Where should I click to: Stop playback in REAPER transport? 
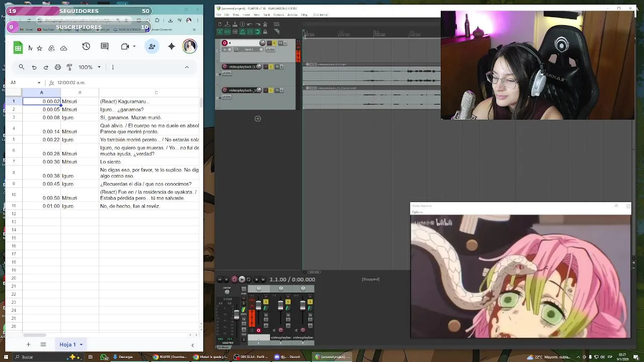[x=257, y=280]
